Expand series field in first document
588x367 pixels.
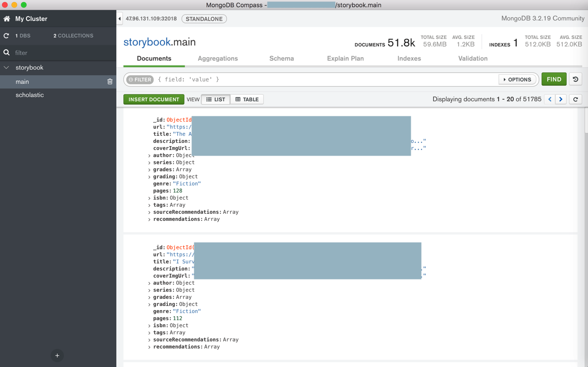(149, 163)
